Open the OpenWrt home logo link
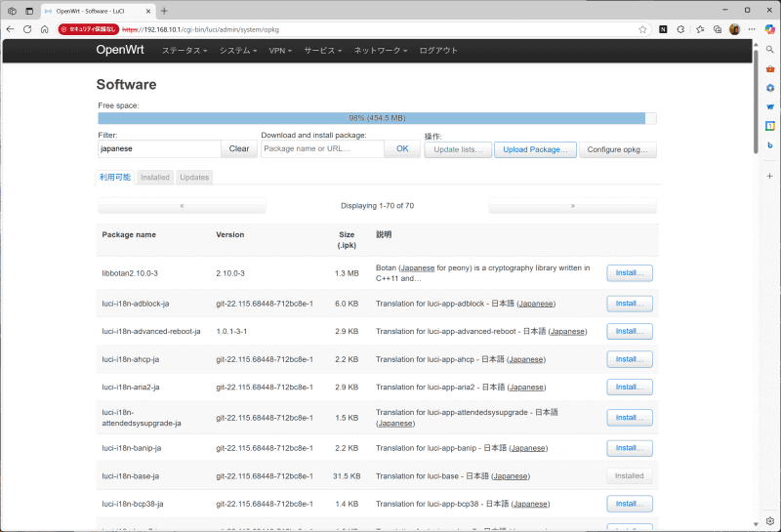781x532 pixels. click(x=120, y=50)
